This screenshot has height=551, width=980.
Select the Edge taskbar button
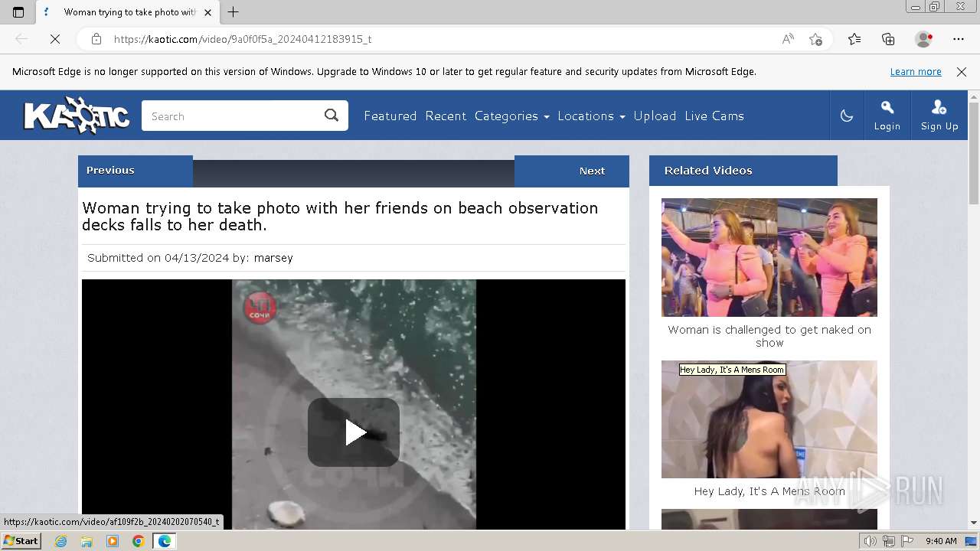pos(164,541)
